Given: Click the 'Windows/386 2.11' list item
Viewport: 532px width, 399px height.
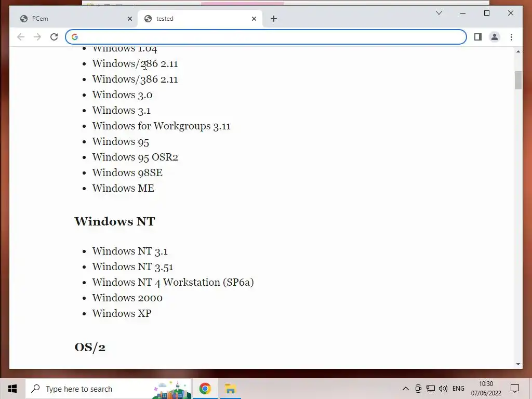Looking at the screenshot, I should (x=135, y=79).
